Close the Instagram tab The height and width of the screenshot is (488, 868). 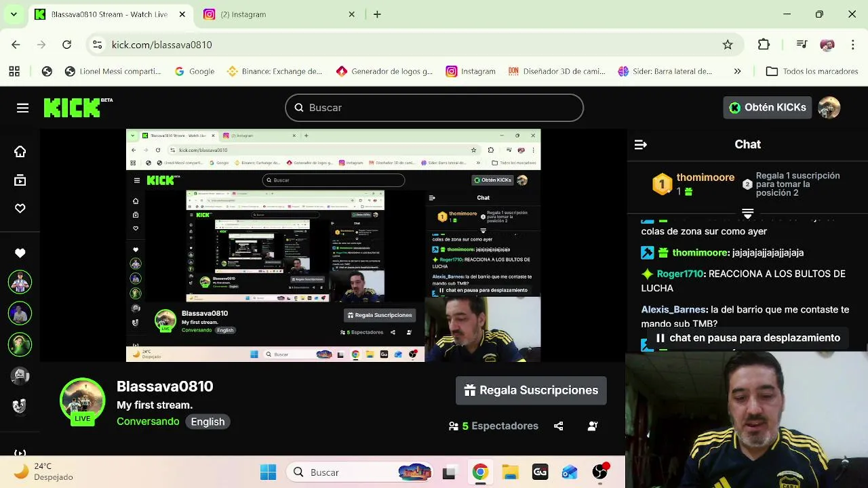[x=352, y=14]
